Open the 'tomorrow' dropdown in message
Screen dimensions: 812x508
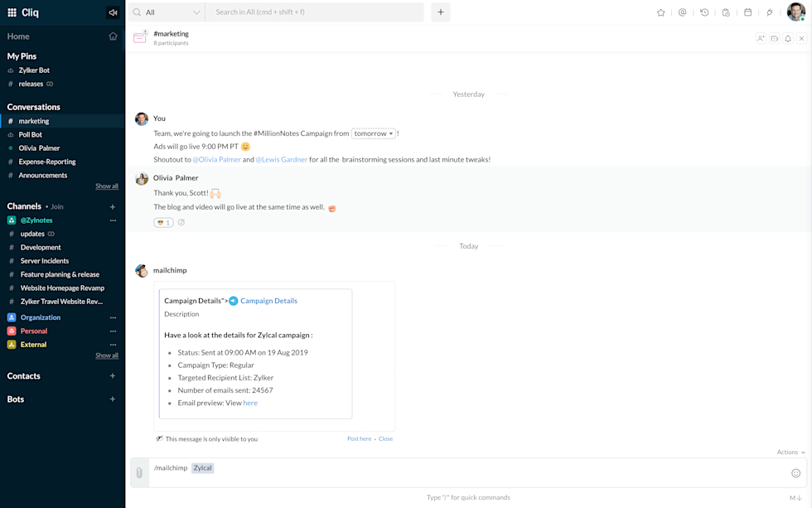point(373,133)
